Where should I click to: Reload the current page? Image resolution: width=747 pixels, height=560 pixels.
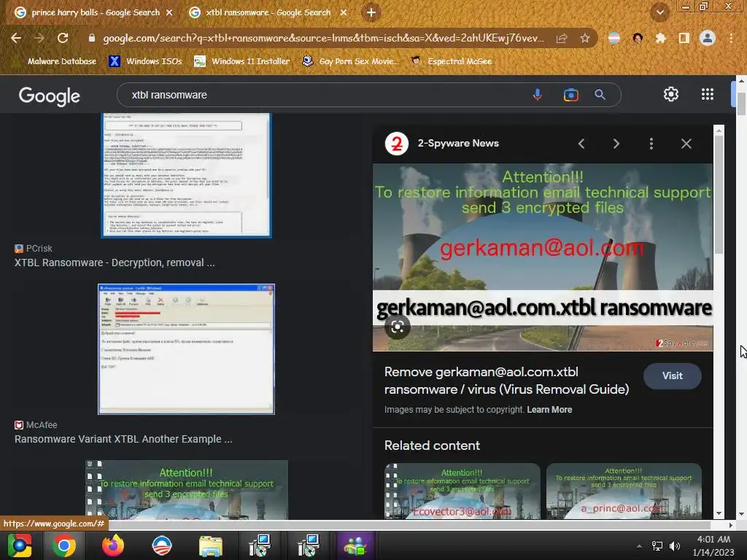(x=63, y=38)
